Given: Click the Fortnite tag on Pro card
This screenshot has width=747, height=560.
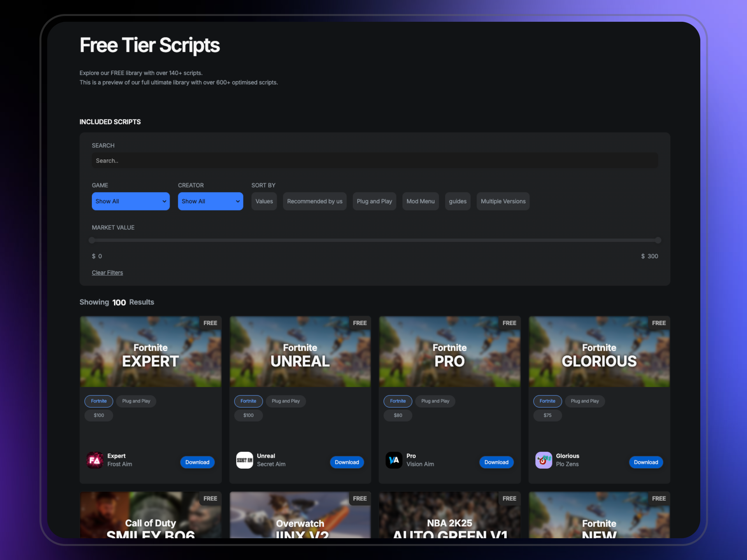Looking at the screenshot, I should [x=398, y=401].
